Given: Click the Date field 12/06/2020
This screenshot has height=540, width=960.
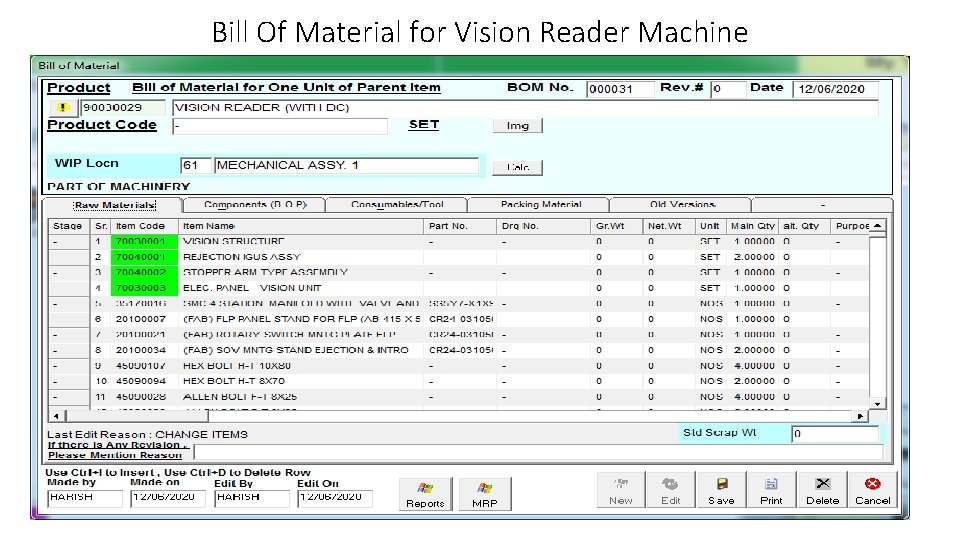Looking at the screenshot, I should pyautogui.click(x=835, y=89).
